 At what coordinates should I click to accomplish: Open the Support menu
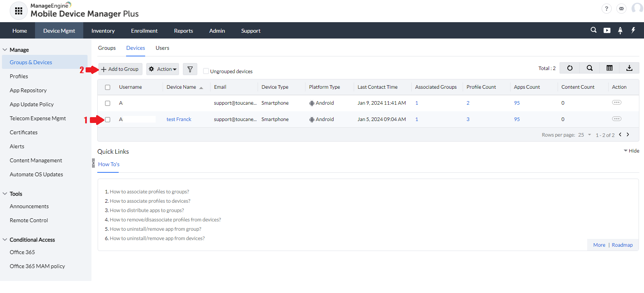point(251,31)
